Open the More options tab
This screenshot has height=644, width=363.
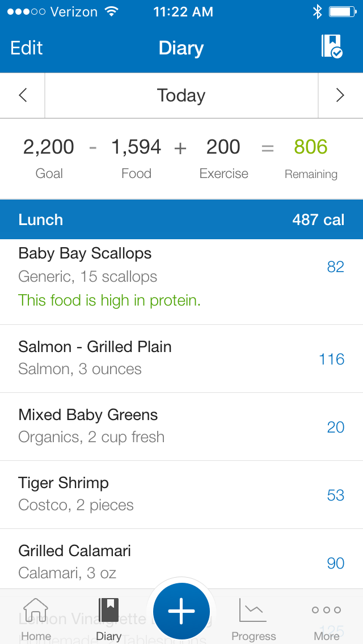326,618
